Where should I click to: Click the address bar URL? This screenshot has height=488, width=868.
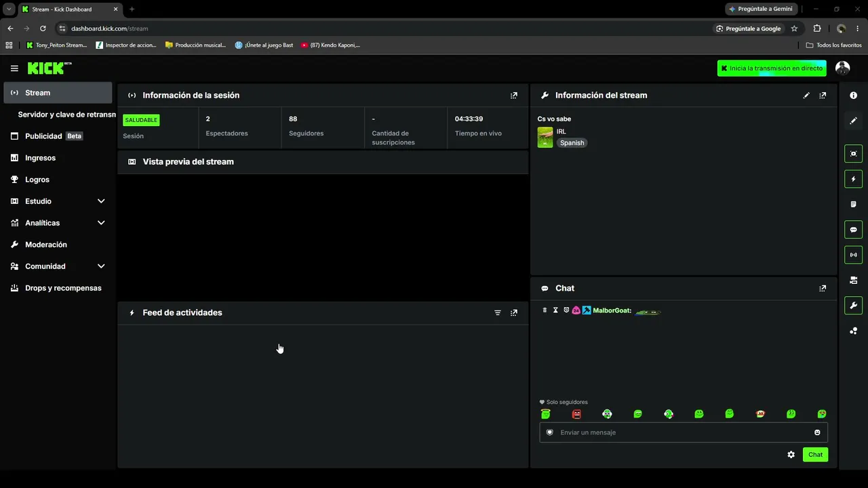[x=110, y=28]
